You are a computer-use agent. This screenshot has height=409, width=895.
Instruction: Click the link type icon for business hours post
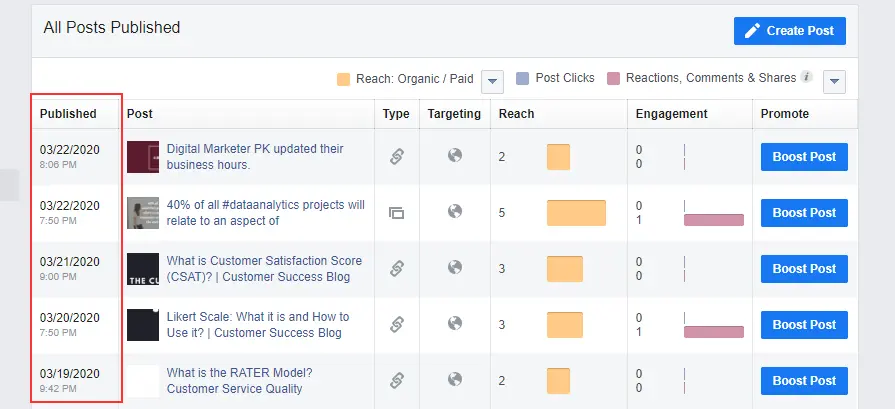(397, 156)
